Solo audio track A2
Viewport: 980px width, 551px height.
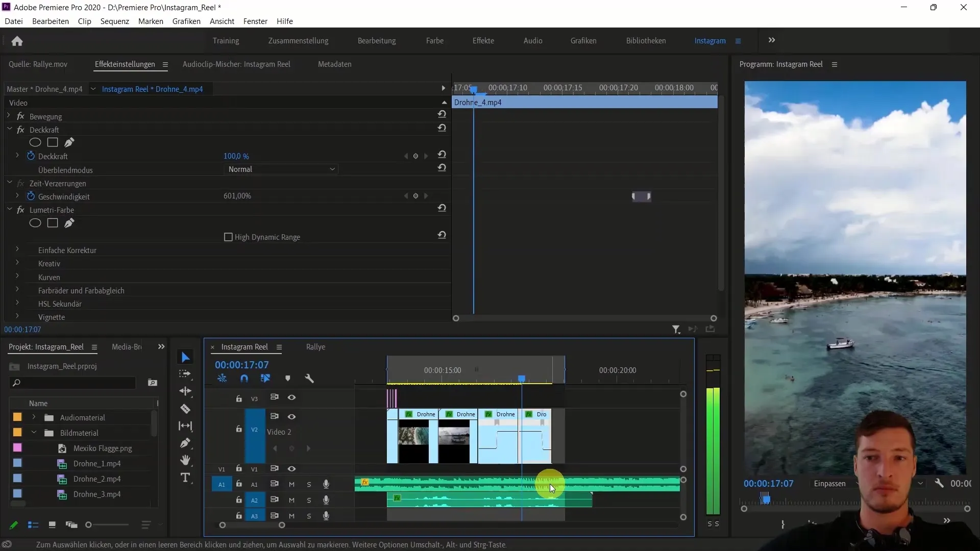(x=309, y=500)
